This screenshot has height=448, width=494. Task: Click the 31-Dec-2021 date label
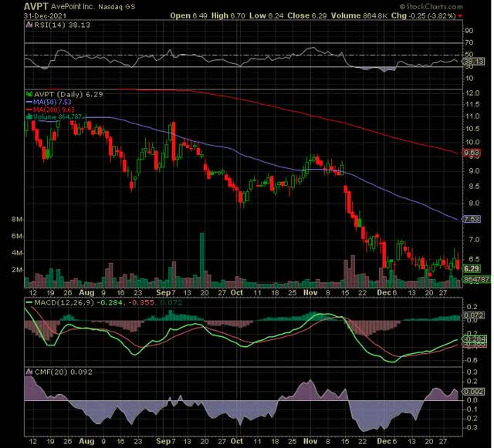click(45, 15)
